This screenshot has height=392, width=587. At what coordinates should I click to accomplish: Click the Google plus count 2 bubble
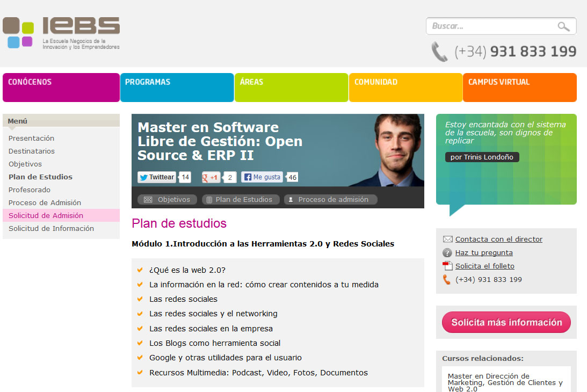[x=229, y=177]
